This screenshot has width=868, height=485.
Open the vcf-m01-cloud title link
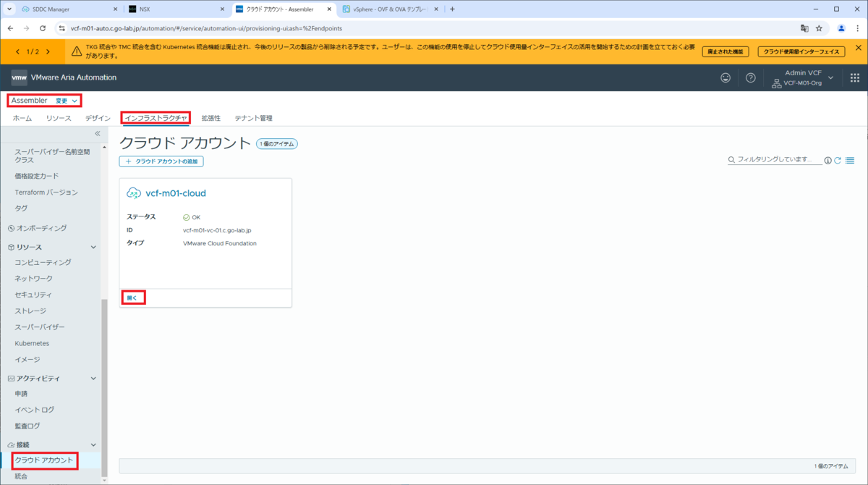(x=176, y=193)
